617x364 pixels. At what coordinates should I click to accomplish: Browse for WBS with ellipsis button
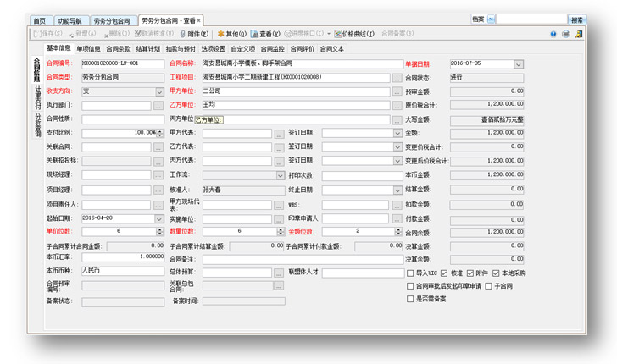coord(397,205)
